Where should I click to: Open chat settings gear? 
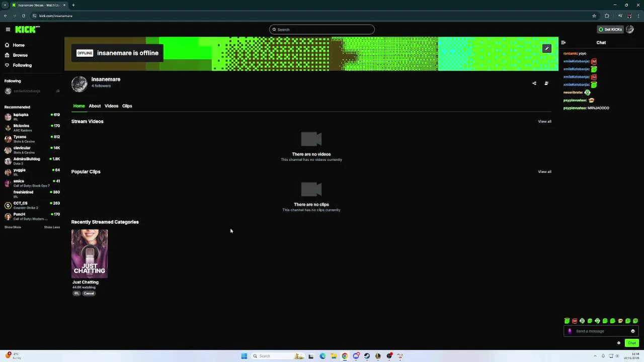[619, 343]
